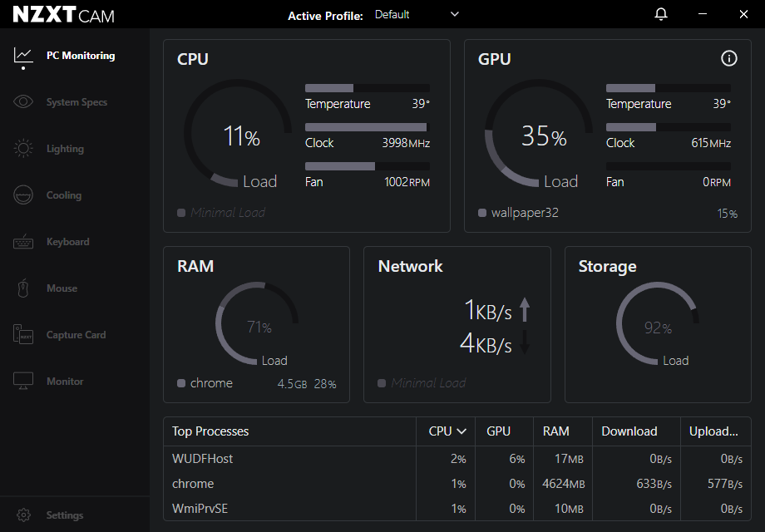Open Settings via the gear icon
This screenshot has height=532, width=765.
pyautogui.click(x=23, y=515)
